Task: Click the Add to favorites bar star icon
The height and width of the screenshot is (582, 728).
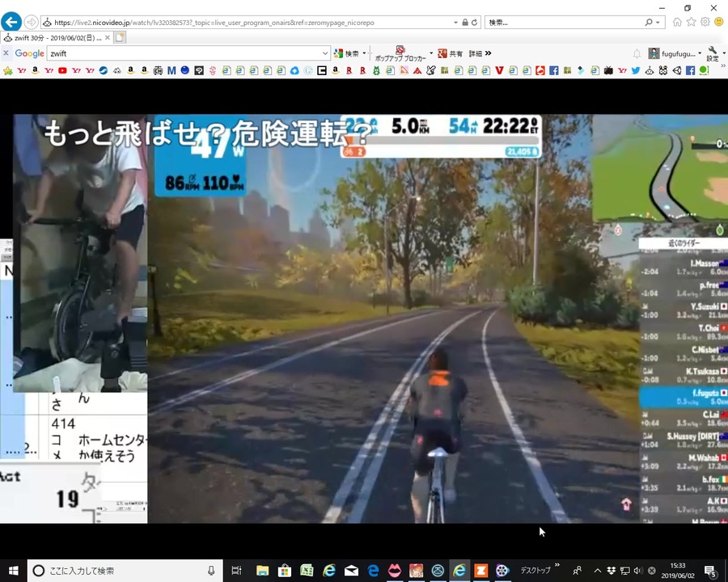Action: click(x=7, y=70)
